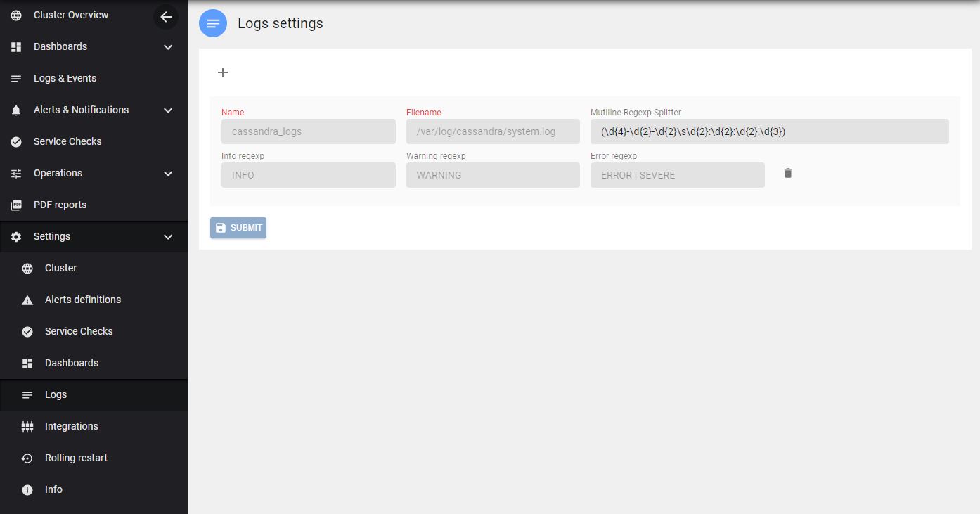Delete the cassandra_logs entry with trash icon
Viewport: 980px width, 514px height.
coord(788,173)
